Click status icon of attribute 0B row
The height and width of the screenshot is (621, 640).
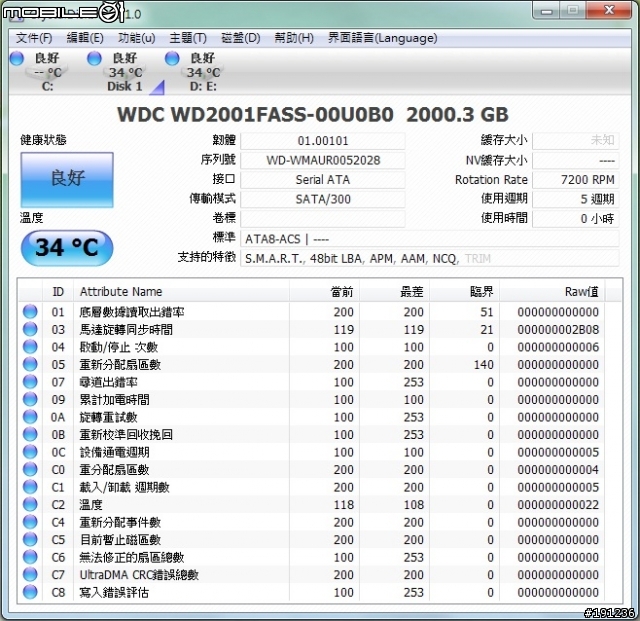click(x=30, y=434)
